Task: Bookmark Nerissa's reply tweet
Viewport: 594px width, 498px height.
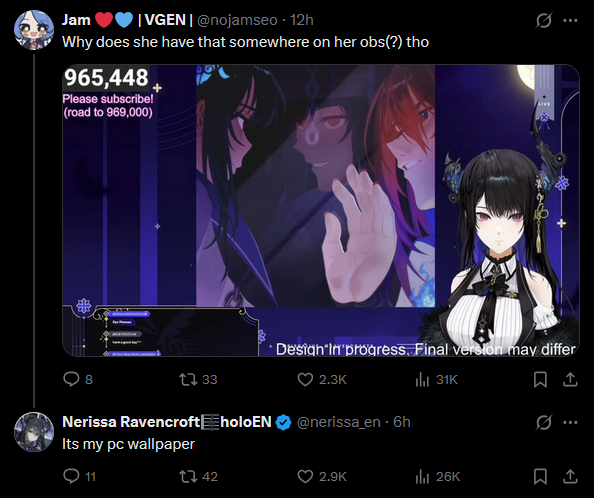Action: [540, 476]
